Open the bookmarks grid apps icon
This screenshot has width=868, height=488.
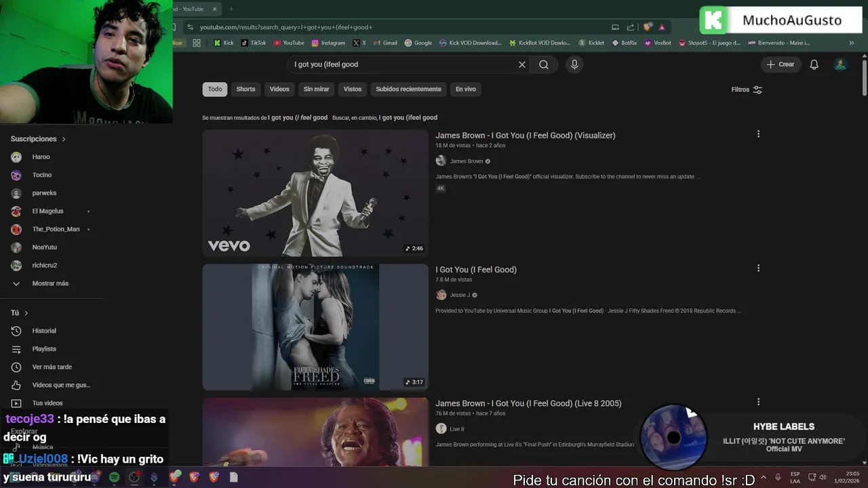click(x=197, y=43)
